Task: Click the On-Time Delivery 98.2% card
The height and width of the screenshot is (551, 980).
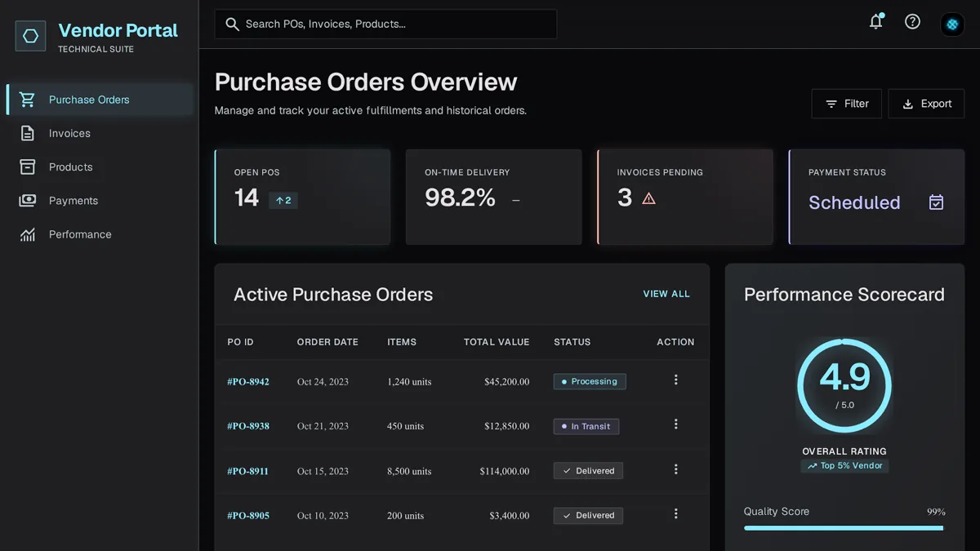Action: point(494,197)
